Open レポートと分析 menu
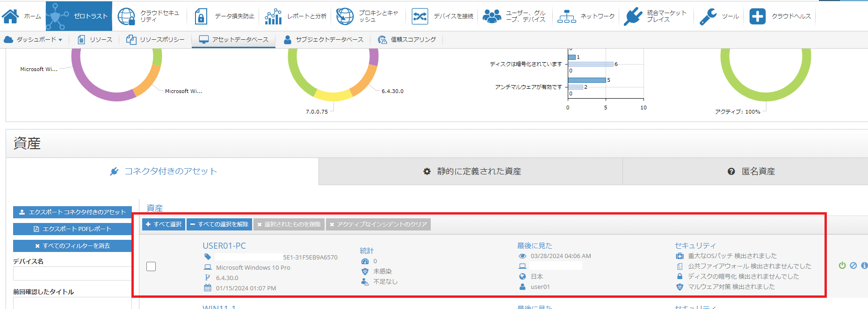The height and width of the screenshot is (309, 868). [295, 16]
